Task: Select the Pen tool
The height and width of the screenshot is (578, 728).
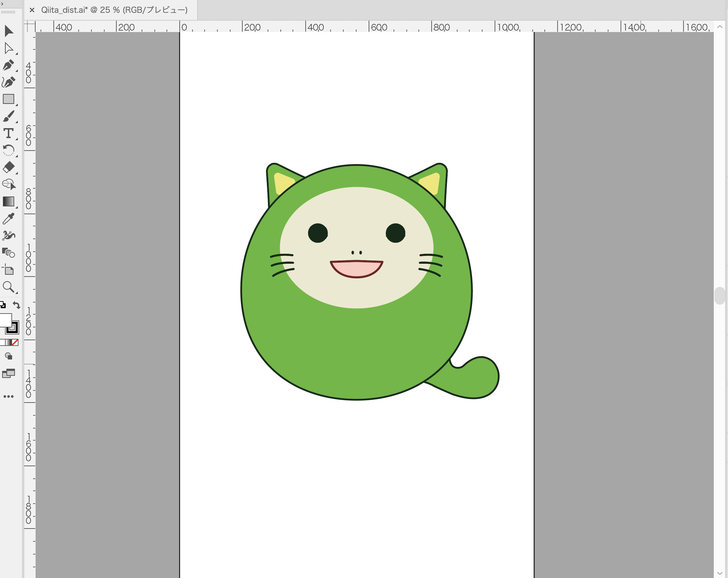Action: coord(9,65)
